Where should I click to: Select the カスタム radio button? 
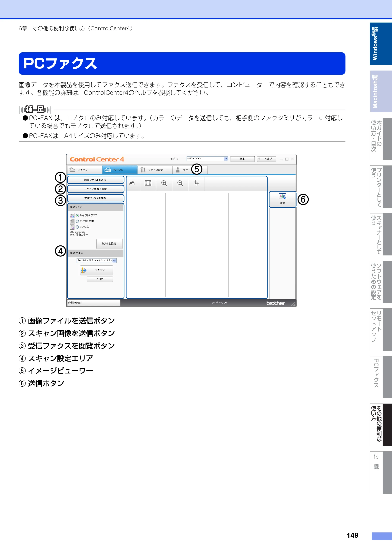click(77, 227)
